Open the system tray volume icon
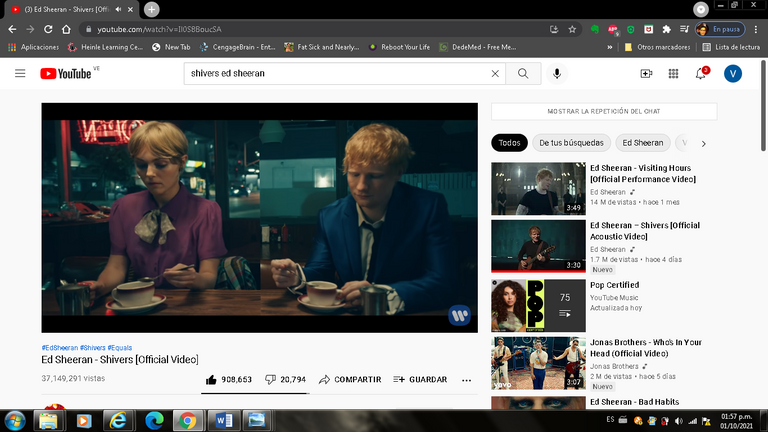 pyautogui.click(x=678, y=421)
